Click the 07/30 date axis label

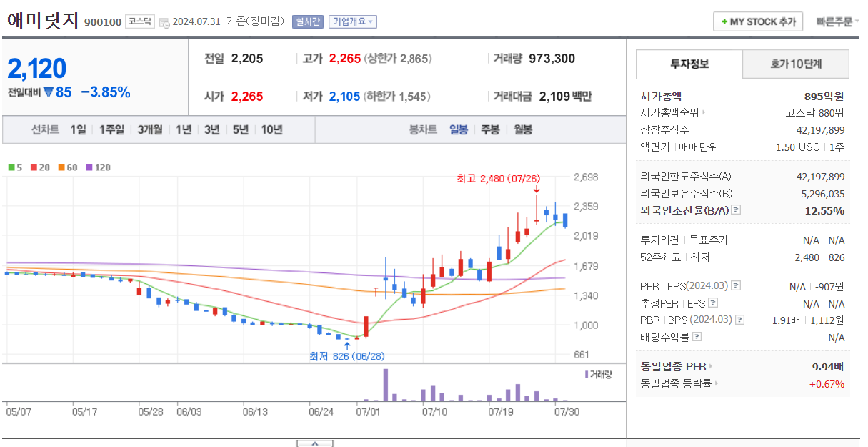coord(567,411)
